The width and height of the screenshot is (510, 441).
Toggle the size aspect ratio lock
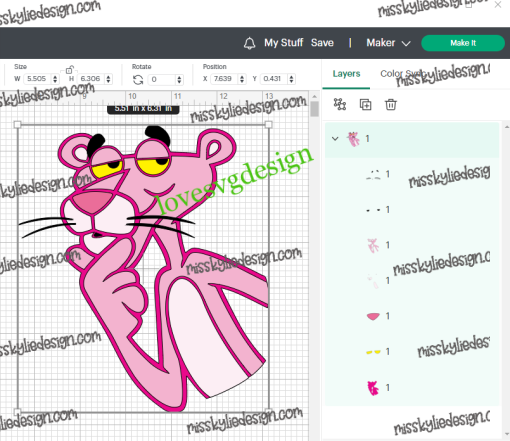click(x=69, y=70)
